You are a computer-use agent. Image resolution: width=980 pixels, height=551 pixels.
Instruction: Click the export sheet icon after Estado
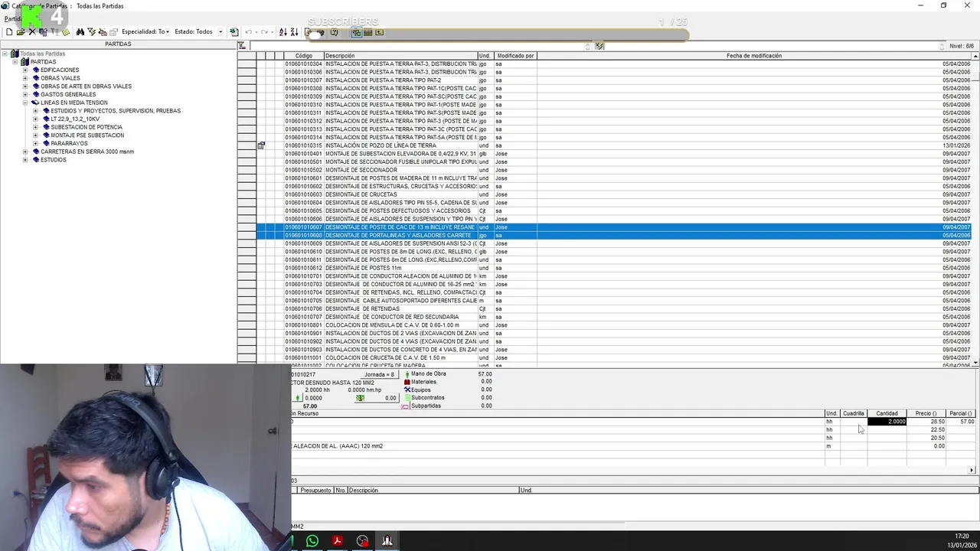coord(234,32)
